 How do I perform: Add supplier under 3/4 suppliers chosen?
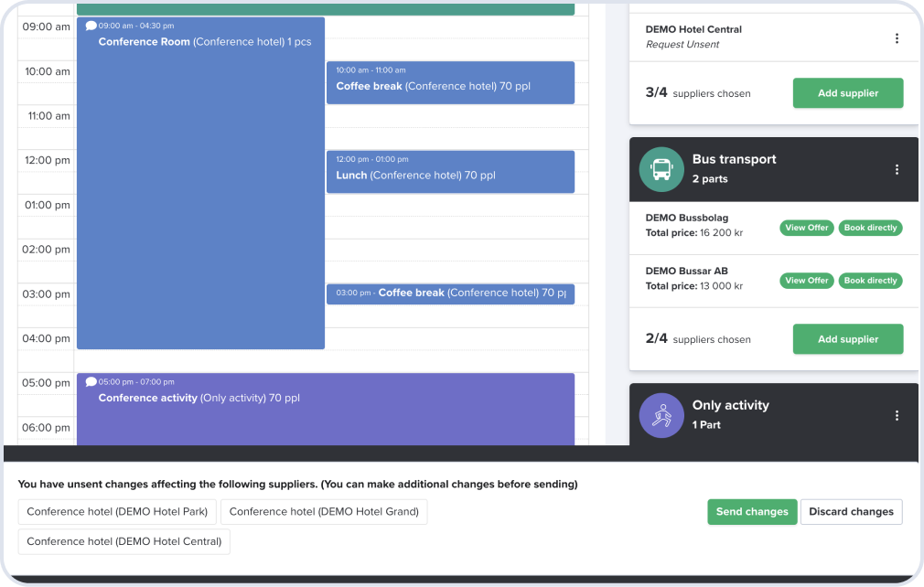(847, 93)
